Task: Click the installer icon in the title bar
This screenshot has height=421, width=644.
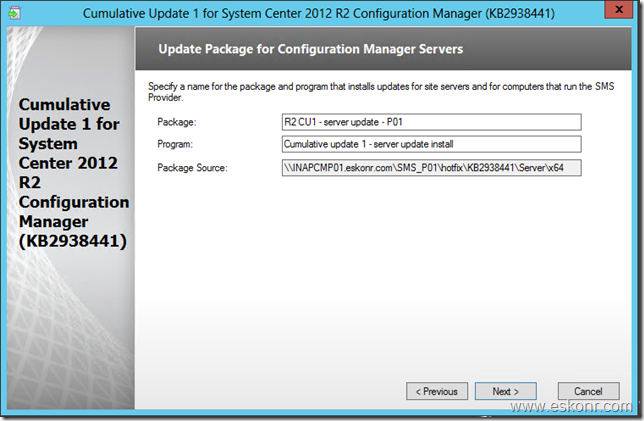Action: click(14, 13)
